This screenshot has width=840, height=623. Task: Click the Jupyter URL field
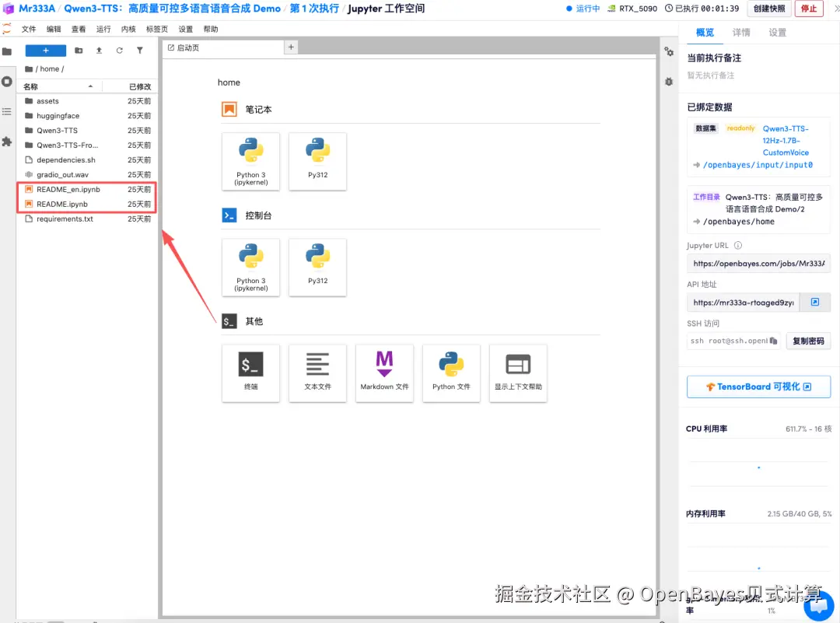(758, 264)
